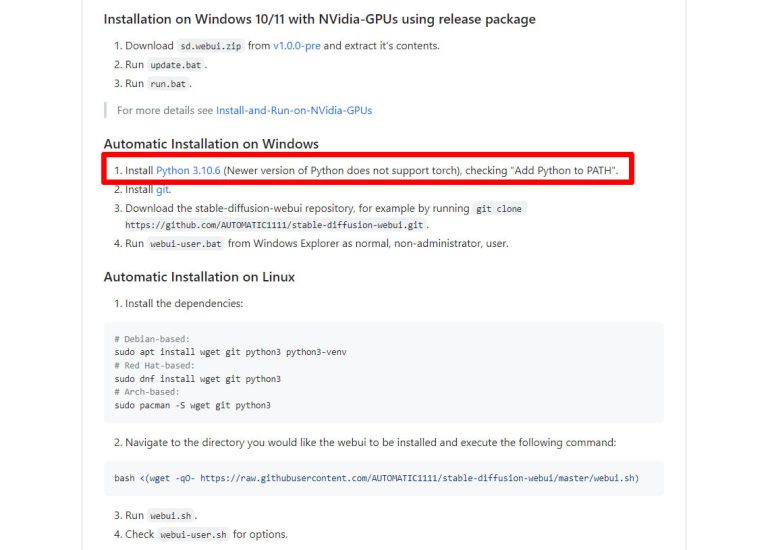Follow the Python 3.10.6 download link
The image size is (768, 550).
point(188,171)
